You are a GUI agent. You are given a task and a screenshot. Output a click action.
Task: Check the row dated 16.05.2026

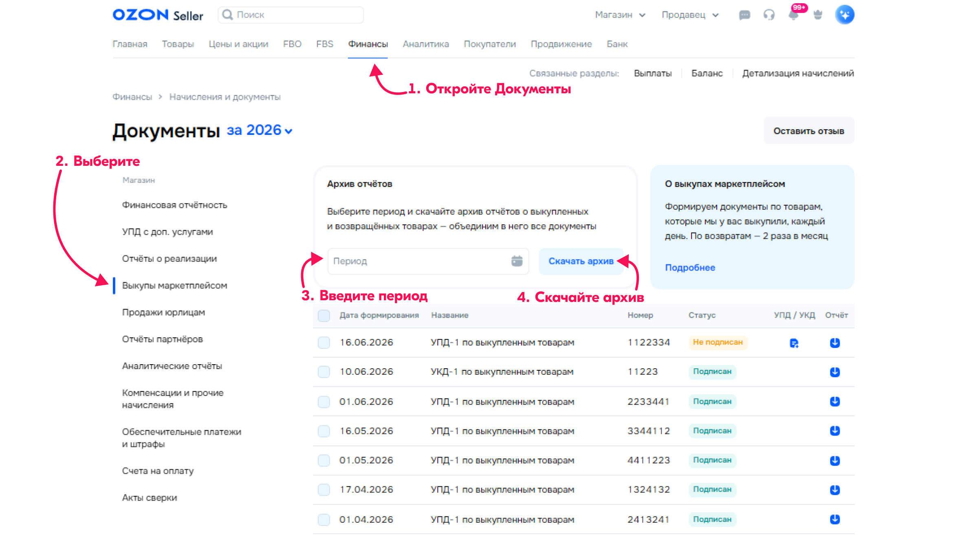point(324,431)
